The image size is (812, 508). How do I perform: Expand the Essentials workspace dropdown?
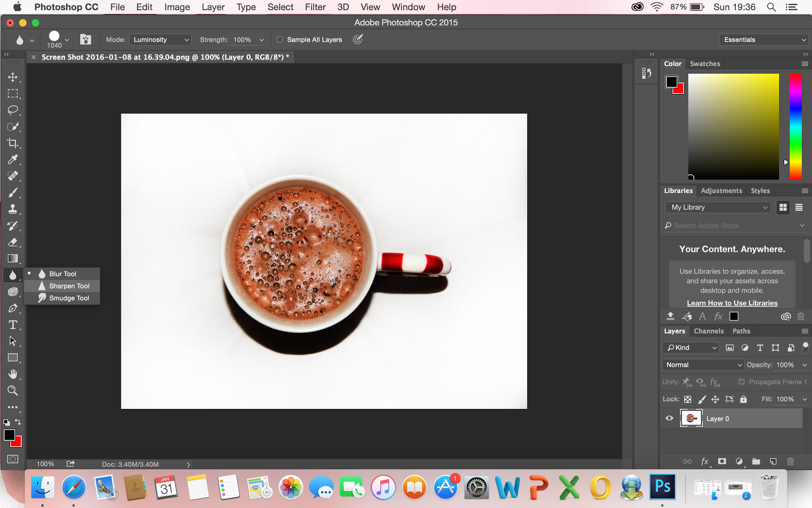(x=764, y=40)
